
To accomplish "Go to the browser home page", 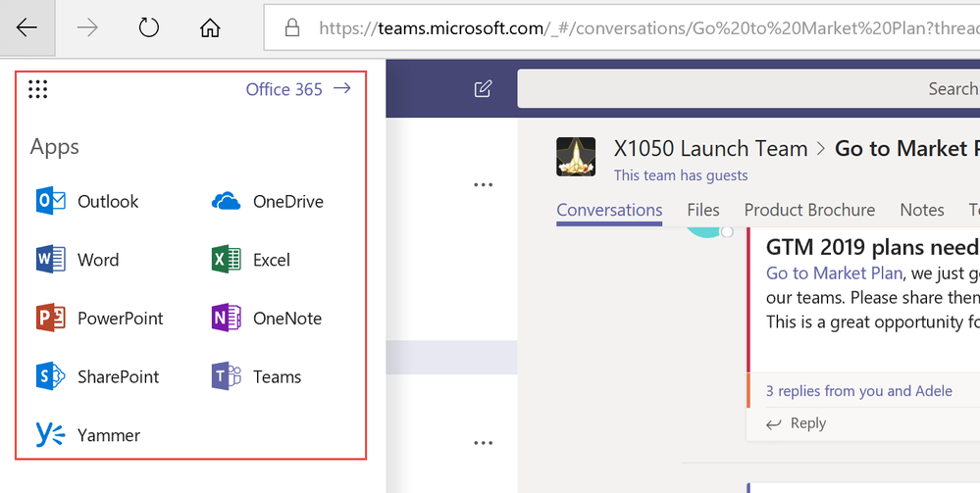I will pos(210,27).
